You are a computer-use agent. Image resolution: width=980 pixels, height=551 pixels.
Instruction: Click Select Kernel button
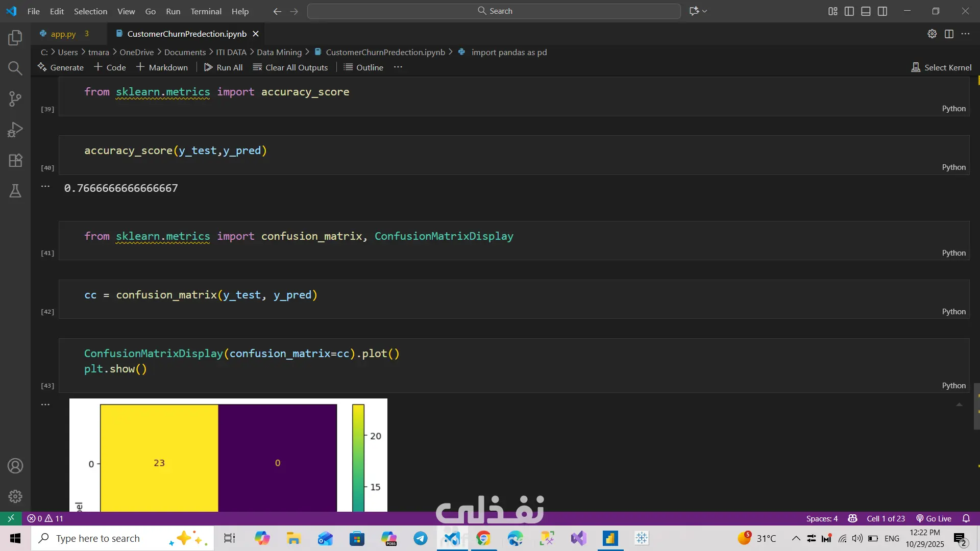point(942,67)
